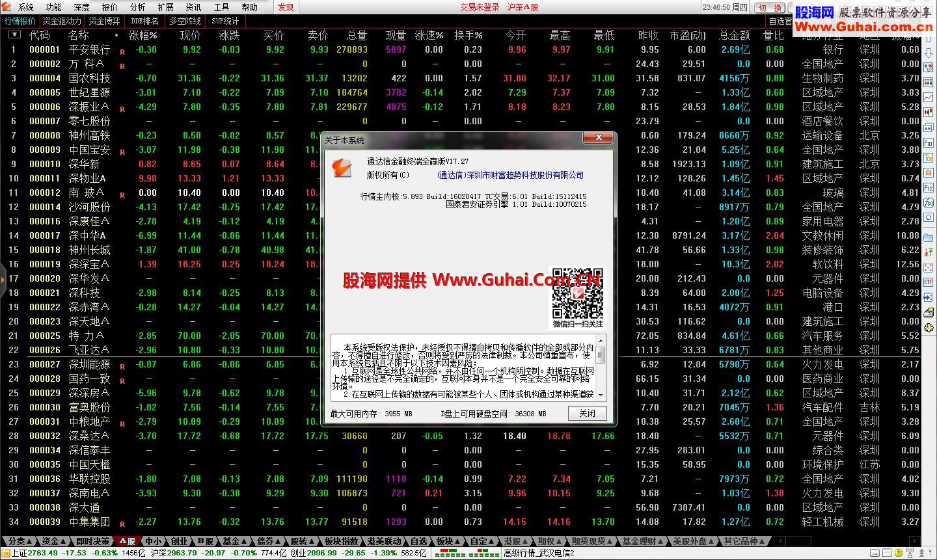Open the 帮助 menu
The width and height of the screenshot is (937, 560).
click(x=249, y=7)
